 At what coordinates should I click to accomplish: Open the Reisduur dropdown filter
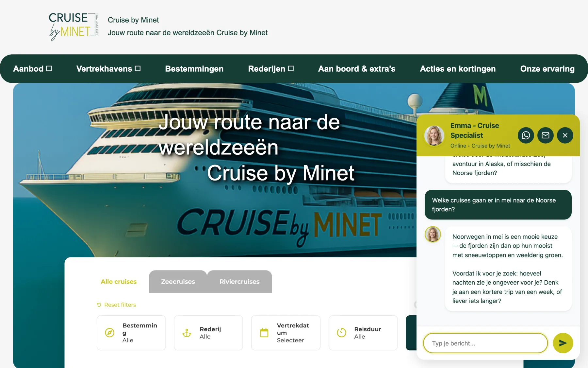tap(363, 333)
